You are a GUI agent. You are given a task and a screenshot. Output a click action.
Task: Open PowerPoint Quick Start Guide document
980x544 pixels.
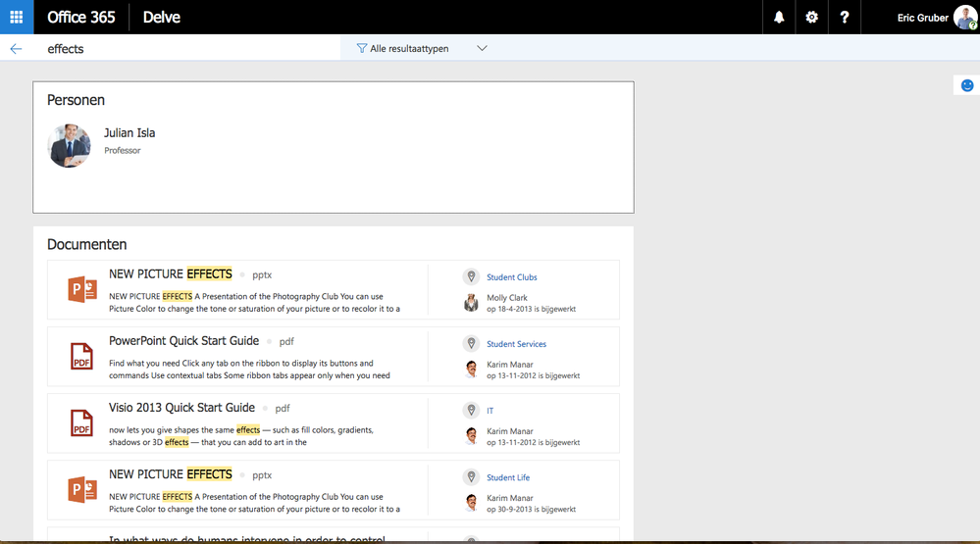click(x=183, y=340)
